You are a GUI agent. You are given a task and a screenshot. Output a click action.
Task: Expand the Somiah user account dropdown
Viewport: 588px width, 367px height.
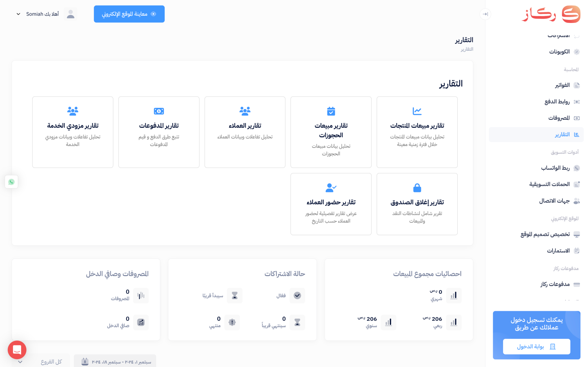19,14
